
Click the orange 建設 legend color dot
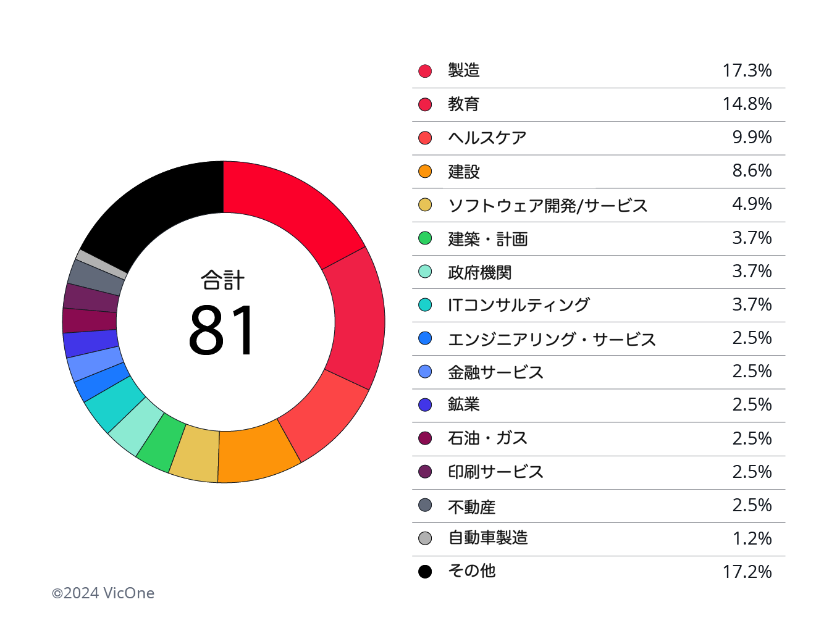click(425, 171)
